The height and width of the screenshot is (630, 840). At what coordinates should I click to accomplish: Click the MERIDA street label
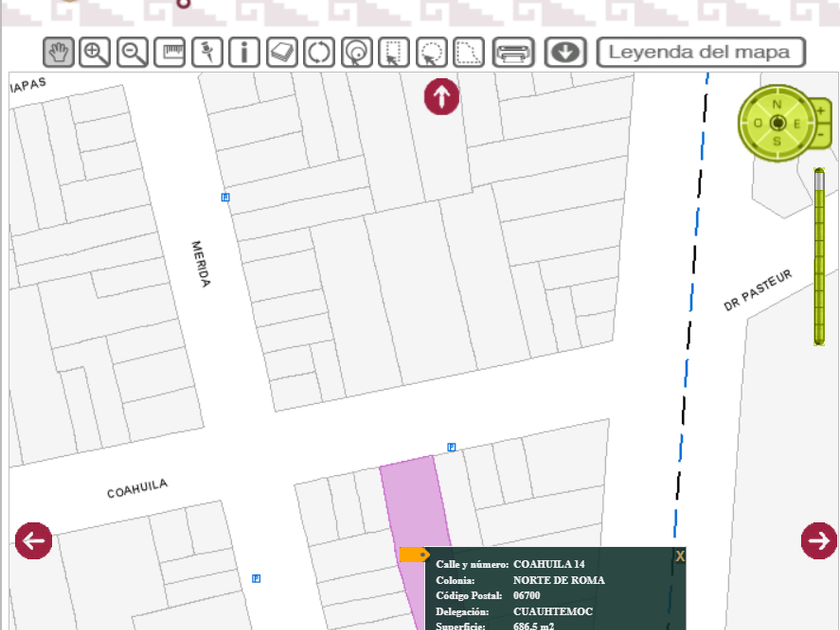200,264
